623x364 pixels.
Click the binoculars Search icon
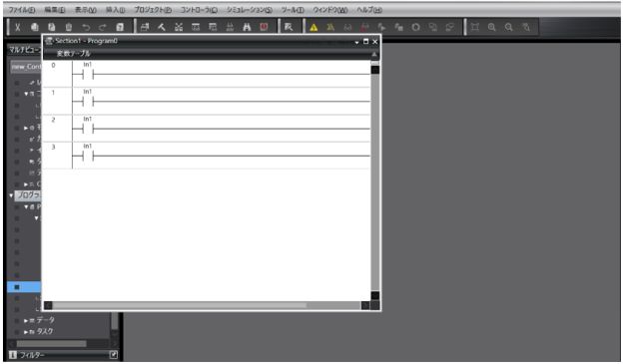pyautogui.click(x=247, y=27)
